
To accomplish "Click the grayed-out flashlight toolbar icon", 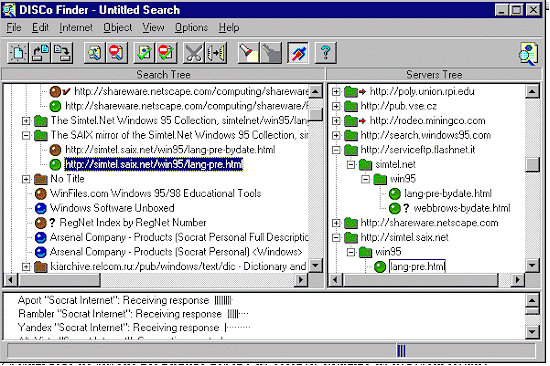I will (271, 53).
